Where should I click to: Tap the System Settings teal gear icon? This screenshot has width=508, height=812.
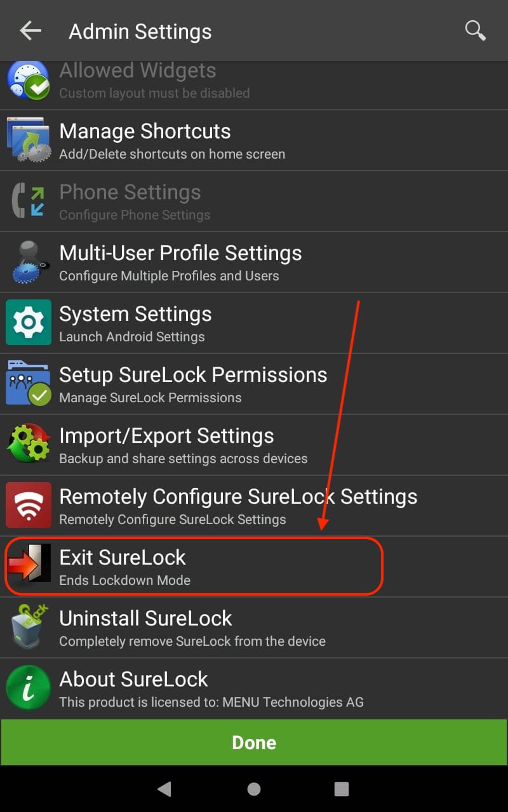(29, 322)
